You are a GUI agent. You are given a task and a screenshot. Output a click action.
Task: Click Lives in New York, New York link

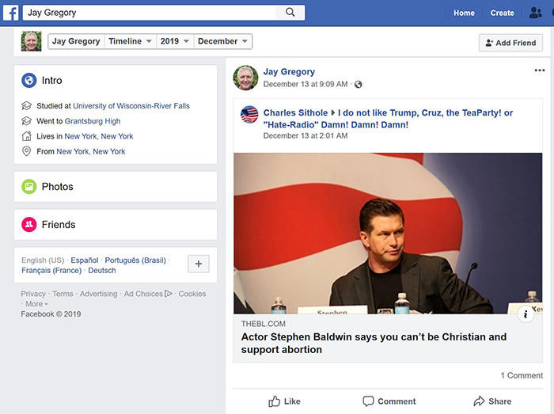coord(99,136)
